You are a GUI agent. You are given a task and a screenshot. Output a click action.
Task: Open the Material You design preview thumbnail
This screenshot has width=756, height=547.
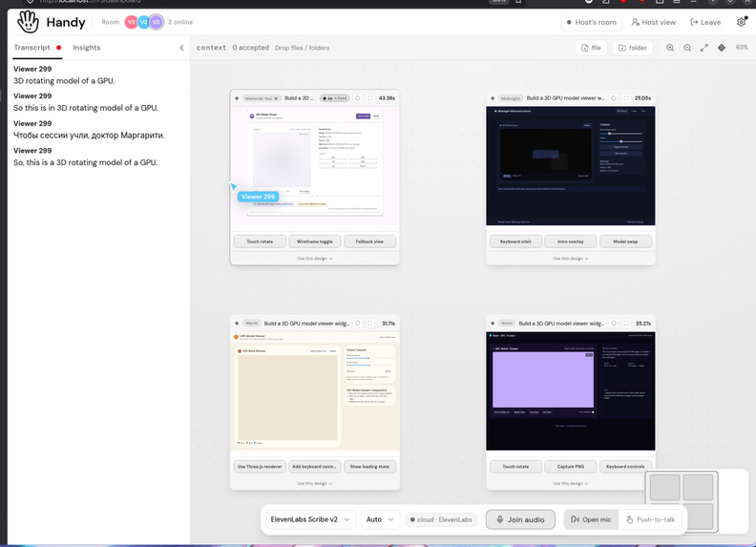(315, 166)
